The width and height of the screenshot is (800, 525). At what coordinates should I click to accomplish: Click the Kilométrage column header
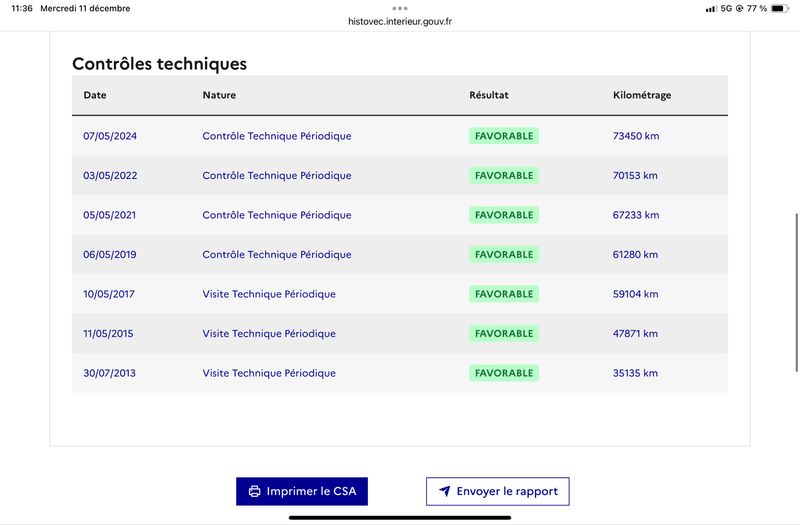point(642,95)
